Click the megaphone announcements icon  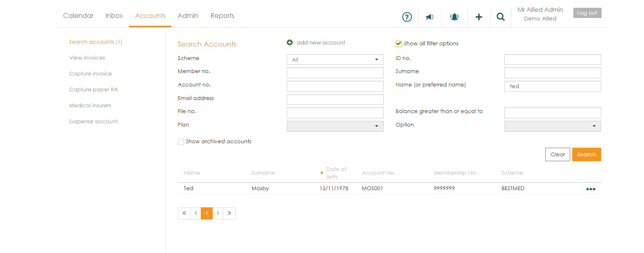(x=430, y=17)
